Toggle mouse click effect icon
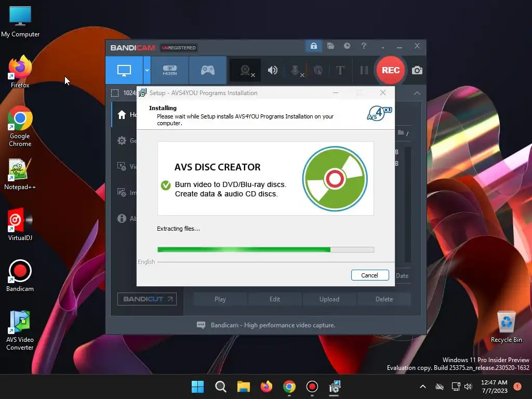Image resolution: width=532 pixels, height=399 pixels. pyautogui.click(x=318, y=70)
